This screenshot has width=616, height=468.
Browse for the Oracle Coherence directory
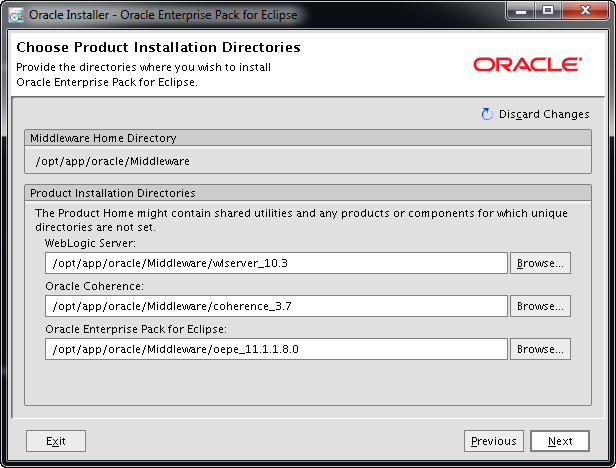(540, 306)
